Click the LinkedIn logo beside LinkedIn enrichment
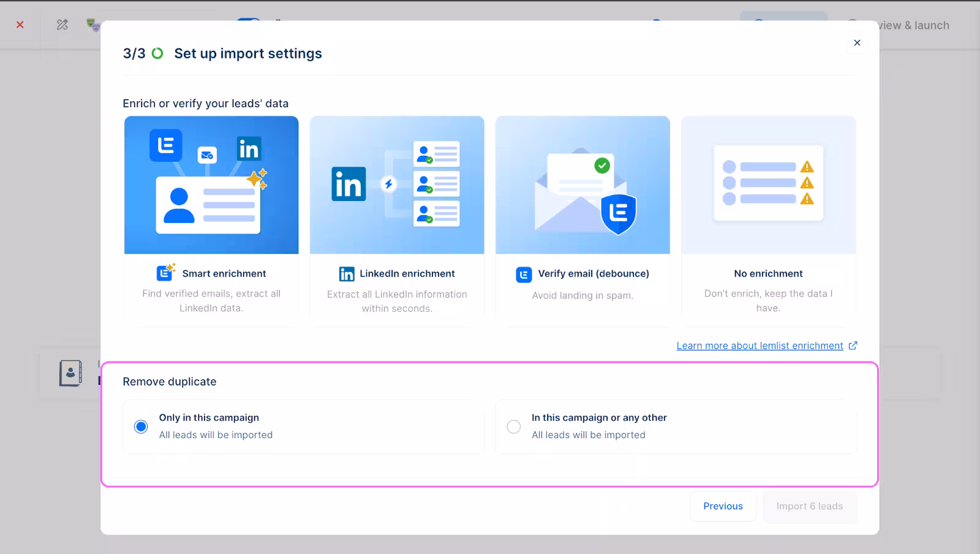 (347, 274)
